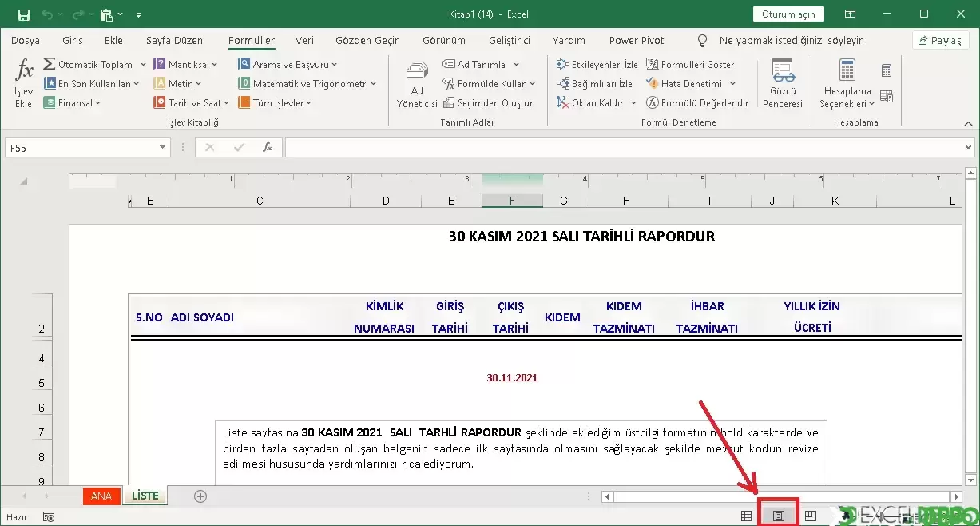Click the Paste clipboard icon in title bar
The width and height of the screenshot is (980, 526).
pos(107,14)
